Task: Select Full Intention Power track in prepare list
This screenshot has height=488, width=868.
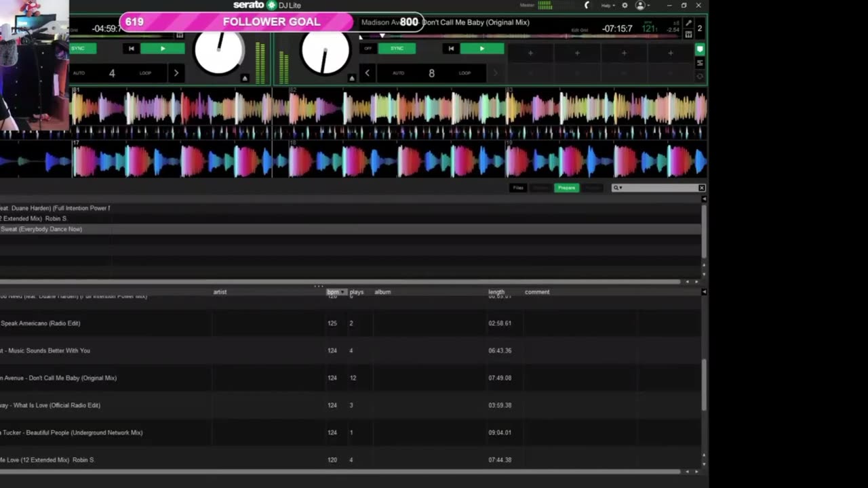Action: (x=351, y=208)
